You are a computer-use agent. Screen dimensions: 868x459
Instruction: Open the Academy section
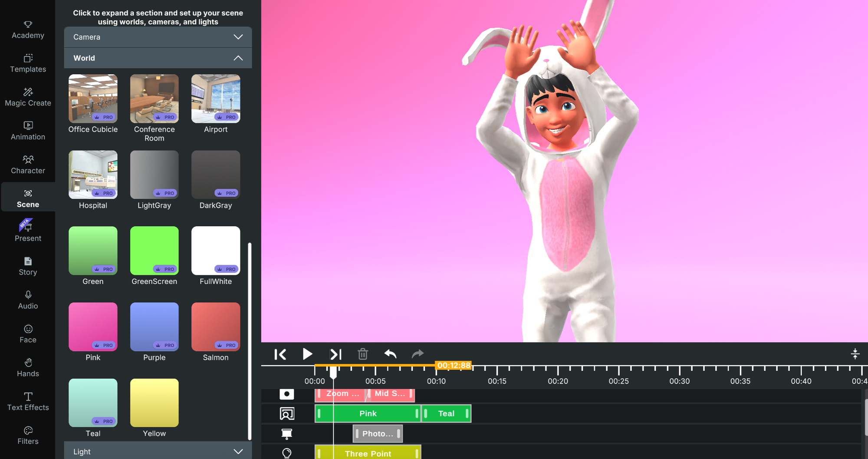point(27,29)
